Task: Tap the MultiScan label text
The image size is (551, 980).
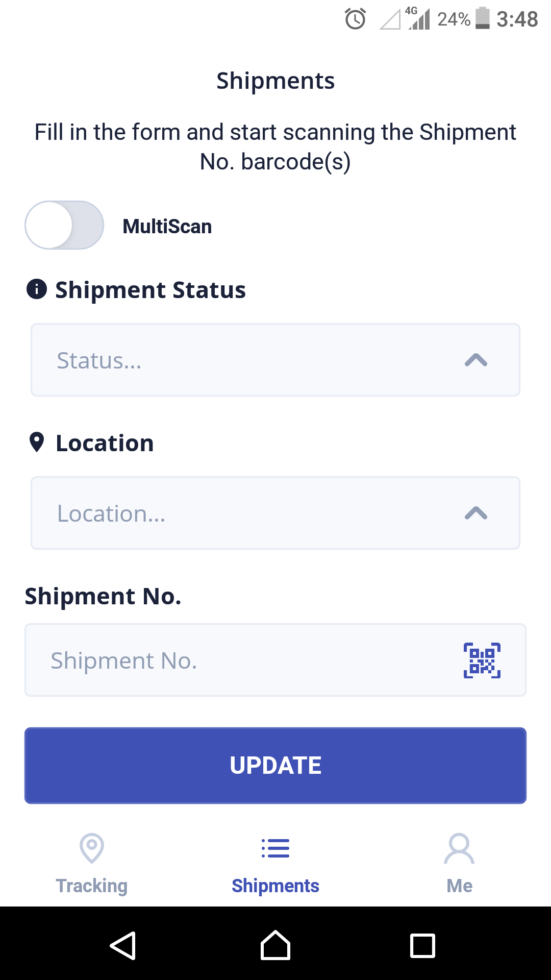Action: (x=167, y=226)
